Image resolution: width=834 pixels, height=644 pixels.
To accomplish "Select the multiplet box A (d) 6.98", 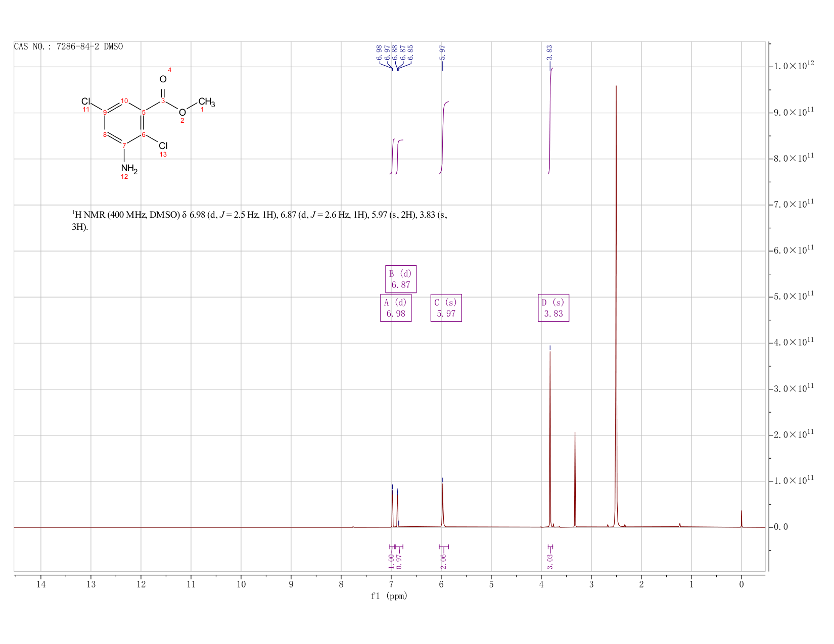I will pos(396,308).
